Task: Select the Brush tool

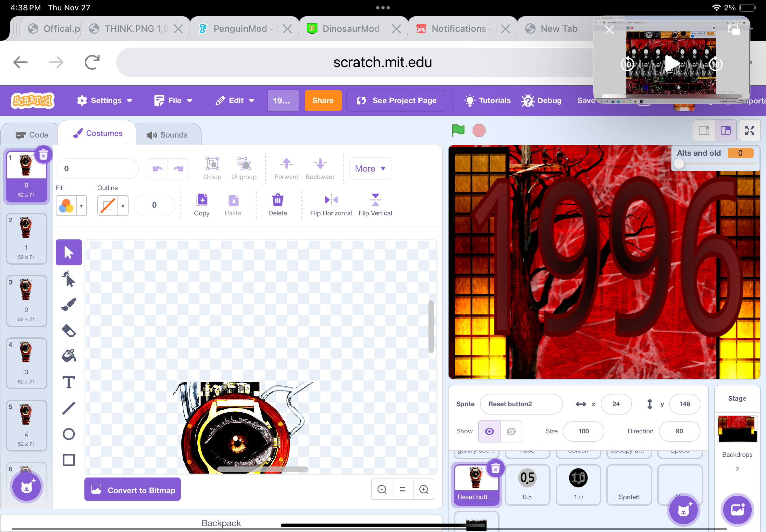Action: tap(69, 304)
